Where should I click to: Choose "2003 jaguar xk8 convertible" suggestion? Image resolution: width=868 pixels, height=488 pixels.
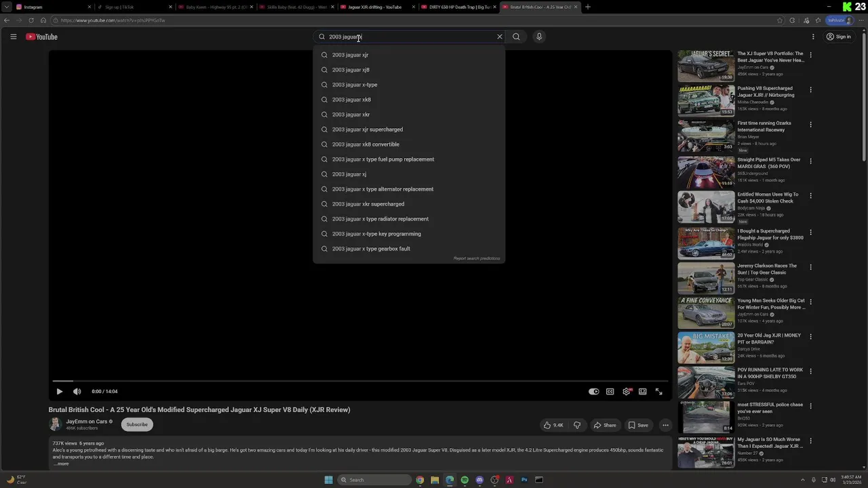point(409,144)
